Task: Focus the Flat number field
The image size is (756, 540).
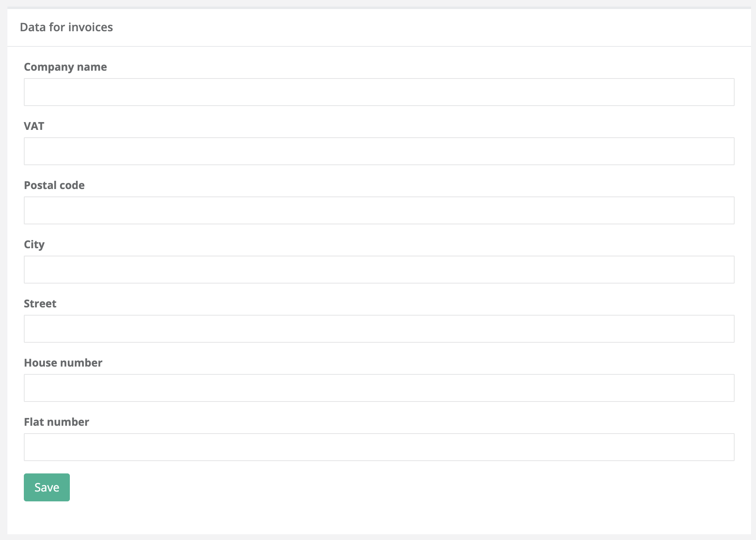Action: tap(379, 447)
